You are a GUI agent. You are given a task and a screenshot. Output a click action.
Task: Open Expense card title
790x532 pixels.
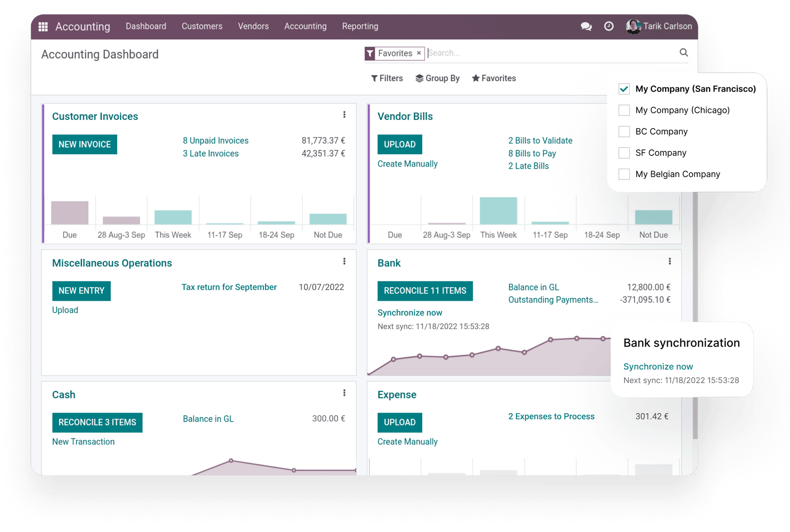click(x=397, y=395)
